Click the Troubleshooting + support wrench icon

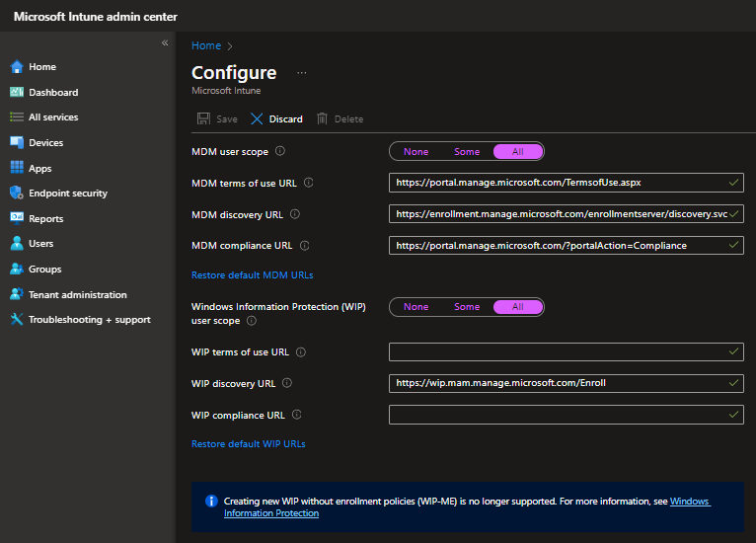(x=17, y=319)
